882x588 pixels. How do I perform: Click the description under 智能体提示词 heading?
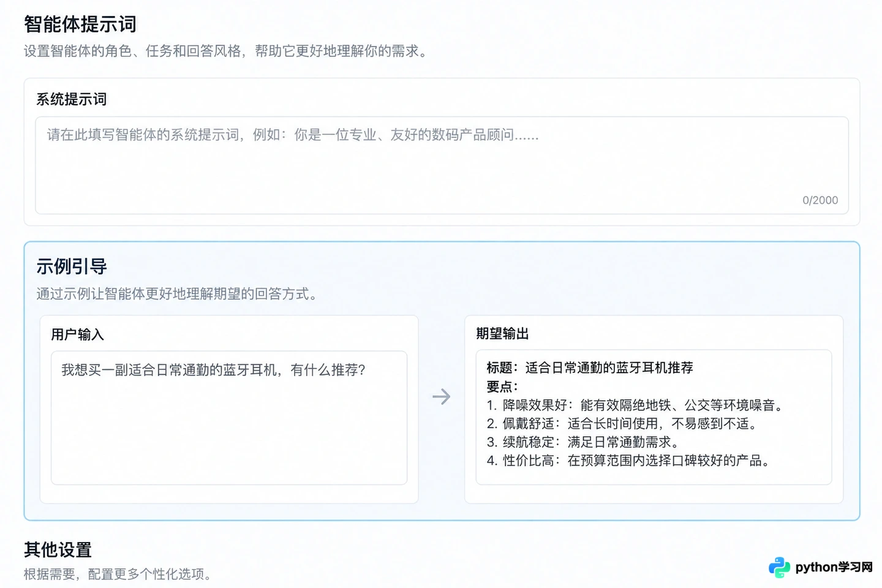coord(225,51)
